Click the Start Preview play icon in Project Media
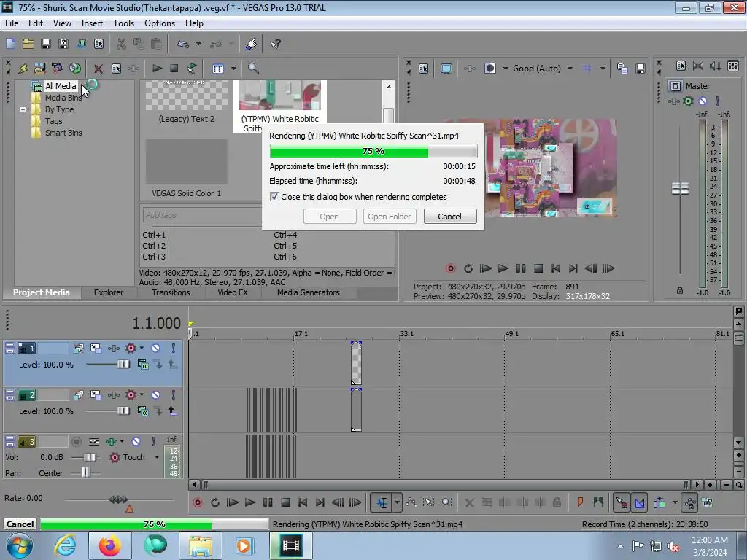The width and height of the screenshot is (747, 560). click(x=157, y=69)
